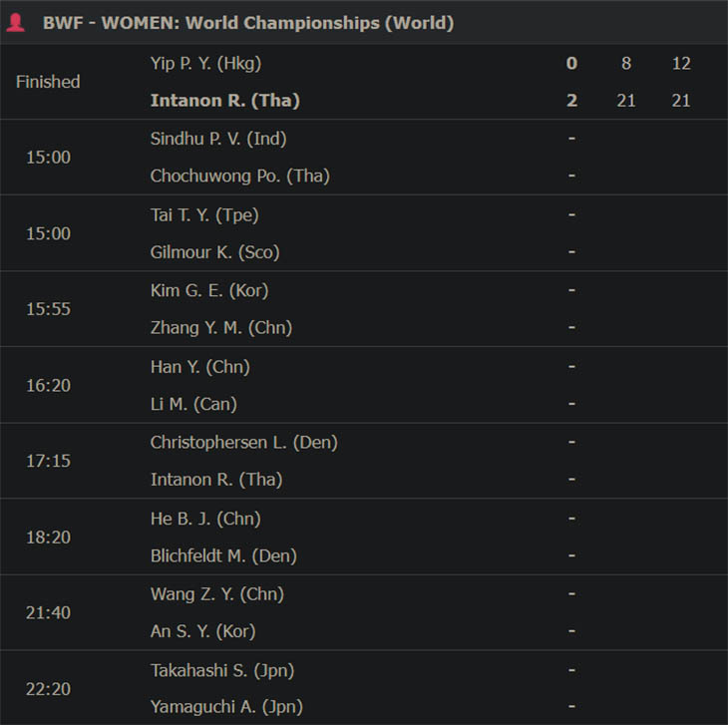The width and height of the screenshot is (728, 725).
Task: Open BWF Women World Championships header link
Action: click(248, 23)
